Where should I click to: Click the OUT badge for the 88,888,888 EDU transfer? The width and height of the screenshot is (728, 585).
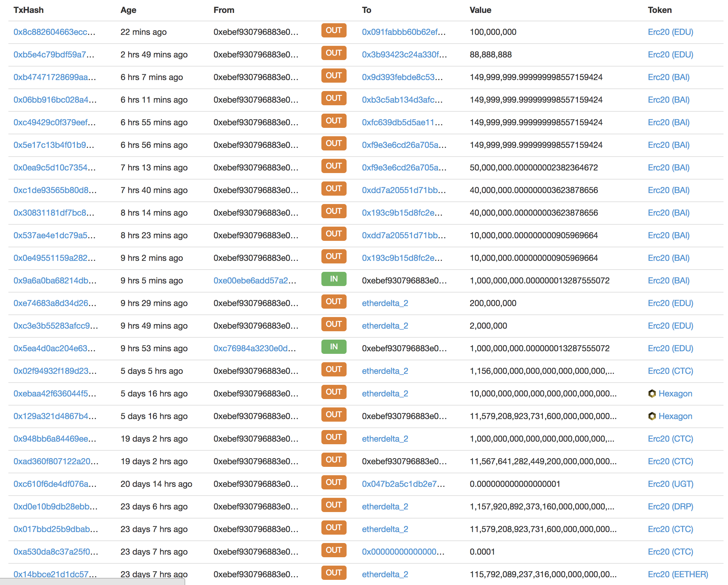(333, 53)
